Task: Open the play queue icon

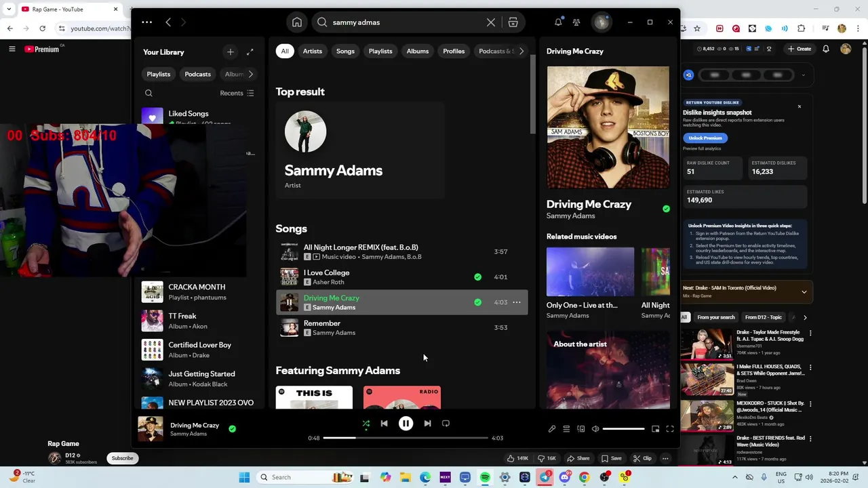Action: pyautogui.click(x=566, y=429)
